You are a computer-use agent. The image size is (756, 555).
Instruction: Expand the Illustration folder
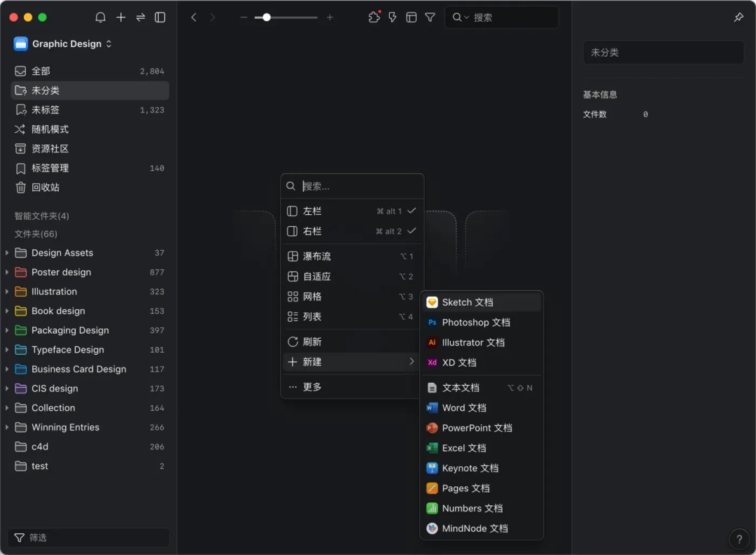pyautogui.click(x=7, y=292)
